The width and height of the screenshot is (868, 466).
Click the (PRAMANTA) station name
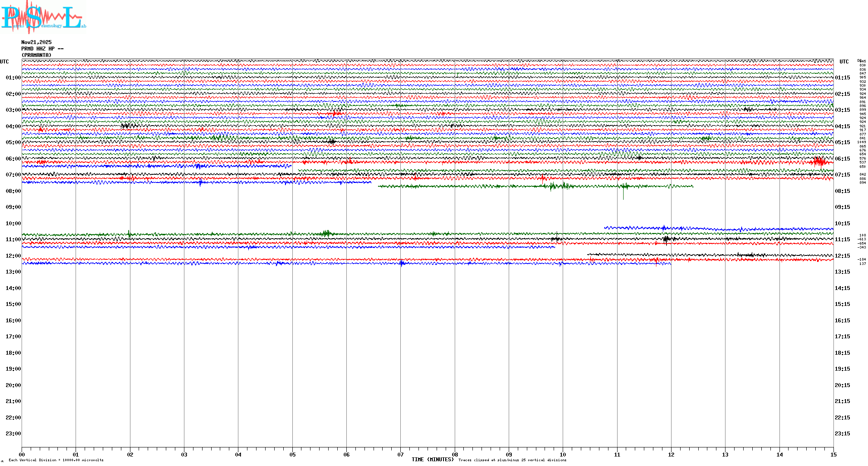pos(36,55)
